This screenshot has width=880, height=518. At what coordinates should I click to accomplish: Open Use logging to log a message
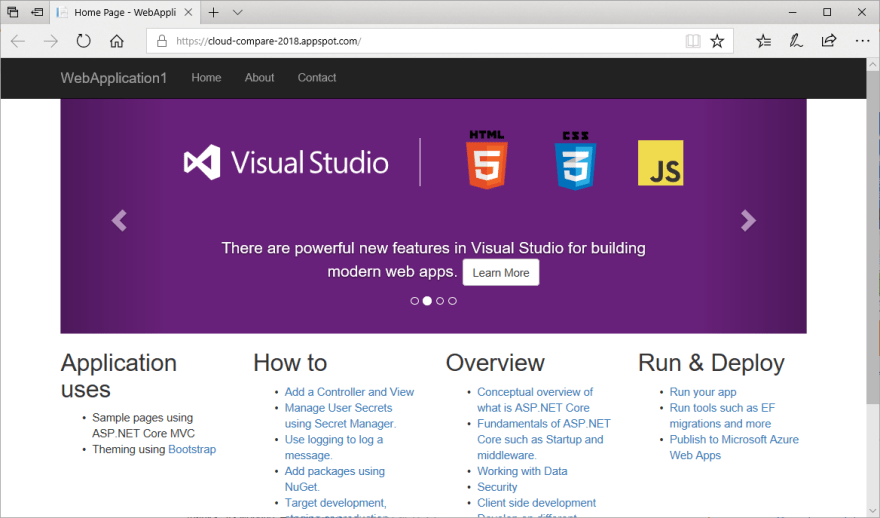pos(333,447)
